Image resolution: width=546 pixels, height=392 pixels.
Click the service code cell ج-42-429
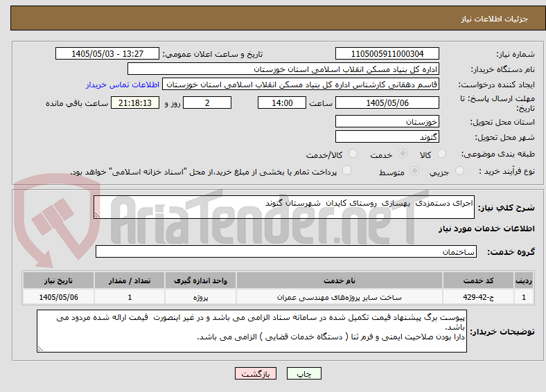(479, 297)
